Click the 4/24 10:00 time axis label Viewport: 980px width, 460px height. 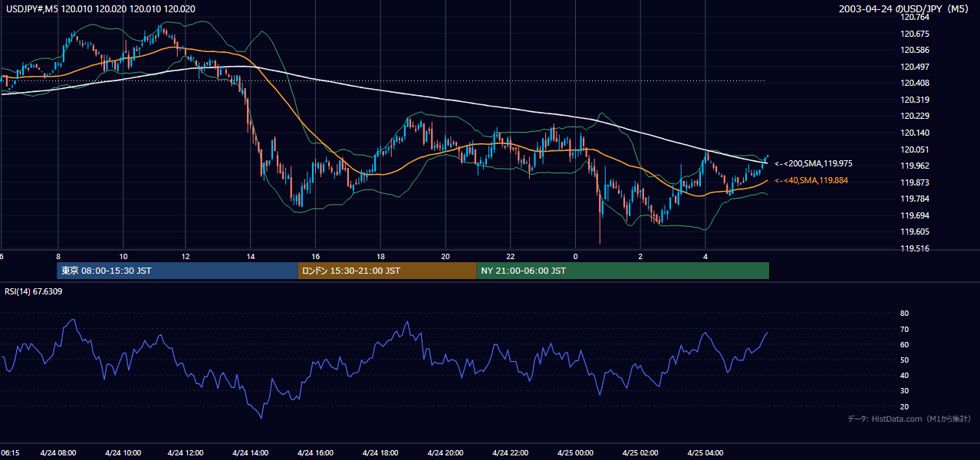[122, 453]
